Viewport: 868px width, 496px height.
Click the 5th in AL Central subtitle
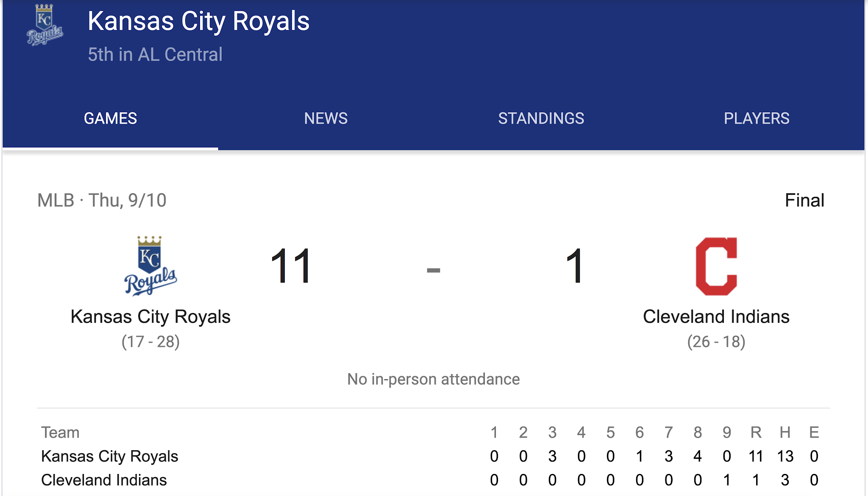pos(155,55)
